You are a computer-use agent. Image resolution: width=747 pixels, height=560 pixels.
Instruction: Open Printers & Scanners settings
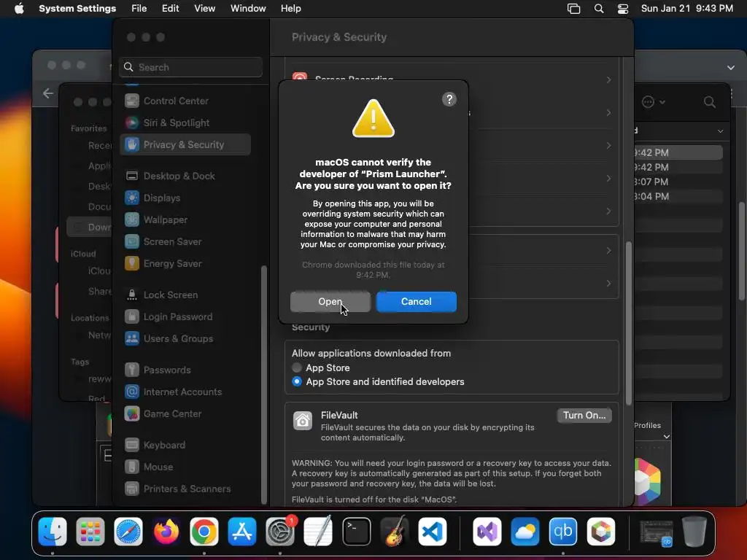(185, 489)
